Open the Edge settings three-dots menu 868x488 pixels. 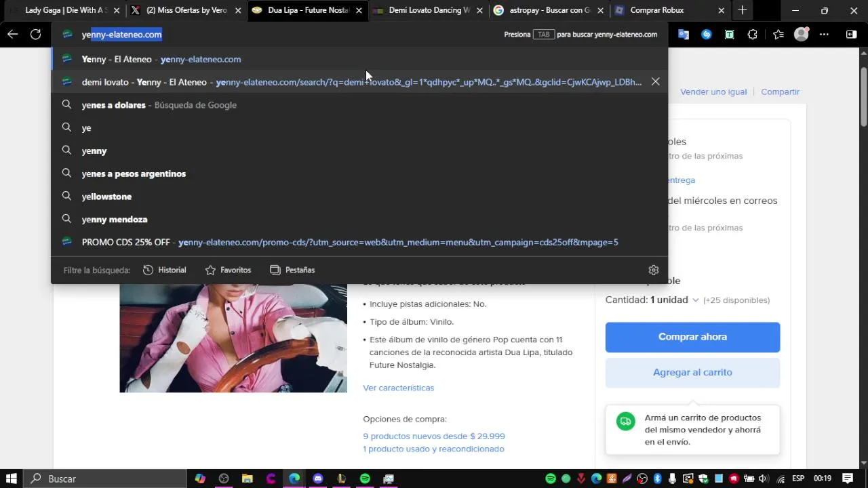pos(825,35)
